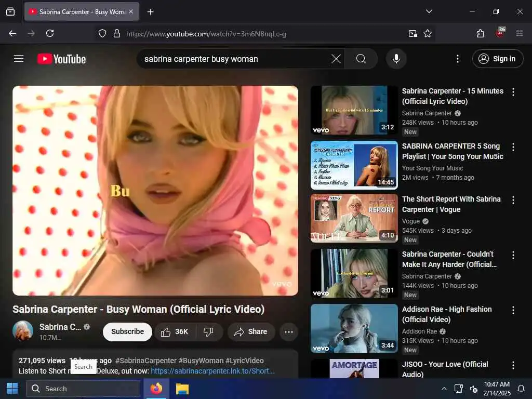Screen dimensions: 532x399
Task: Open 15 Minutes lyric video thumbnail
Action: pos(354,110)
